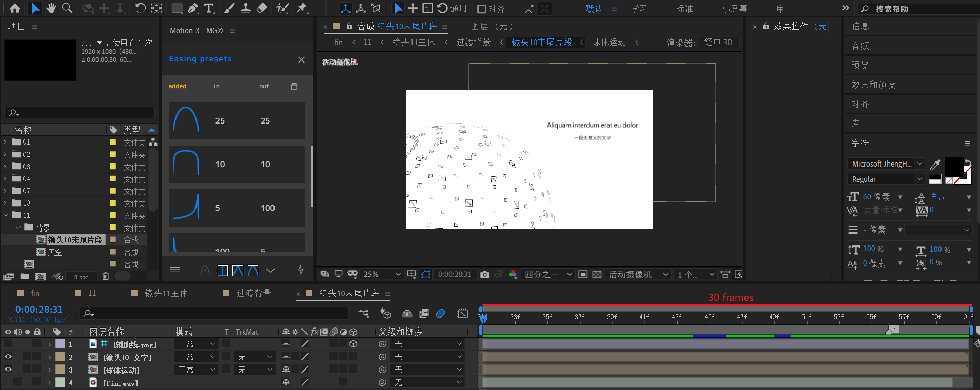
Task: Open the 信息 panel
Action: pyautogui.click(x=860, y=26)
